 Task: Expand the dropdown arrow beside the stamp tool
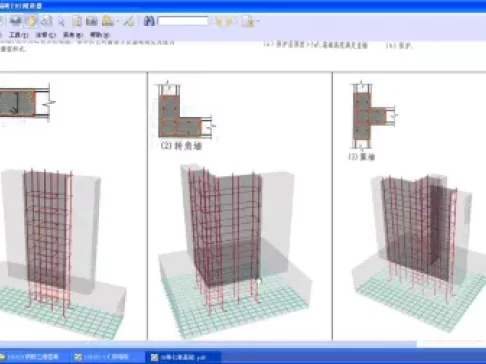click(118, 22)
